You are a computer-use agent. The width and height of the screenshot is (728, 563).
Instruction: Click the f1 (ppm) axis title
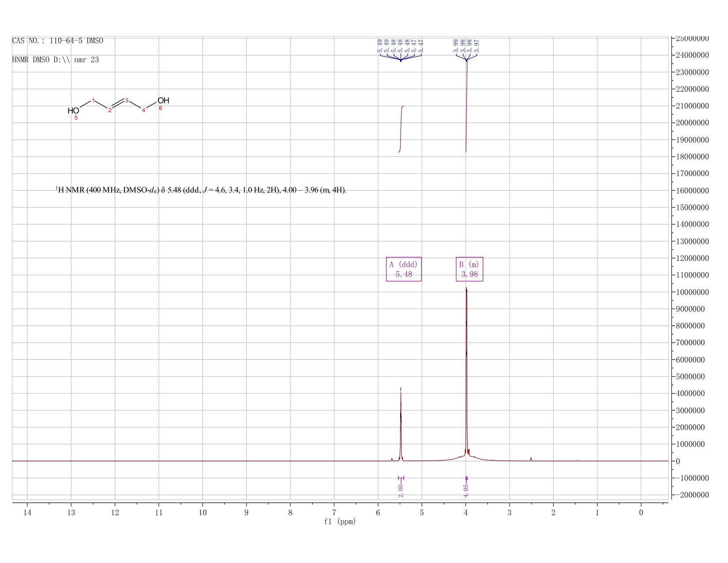(340, 521)
